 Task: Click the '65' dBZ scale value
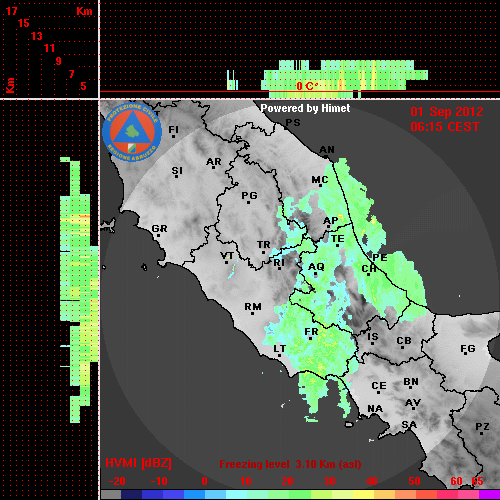(477, 481)
